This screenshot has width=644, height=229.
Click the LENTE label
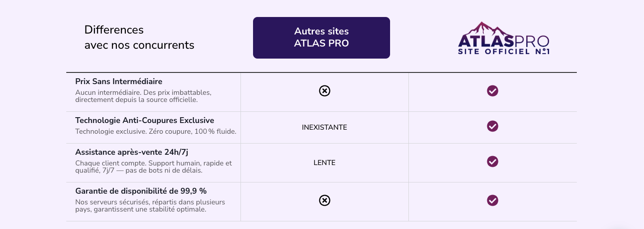(324, 163)
